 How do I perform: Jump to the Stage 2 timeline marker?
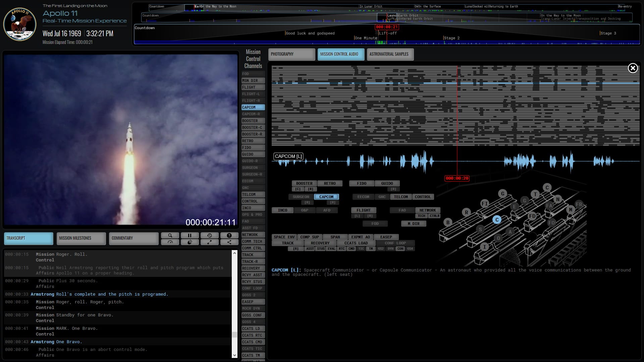click(451, 38)
